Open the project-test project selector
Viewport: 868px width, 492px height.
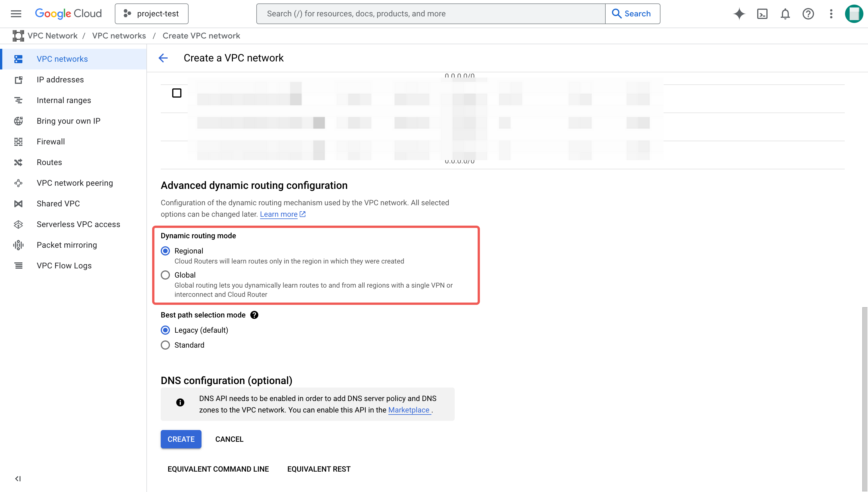click(x=152, y=14)
